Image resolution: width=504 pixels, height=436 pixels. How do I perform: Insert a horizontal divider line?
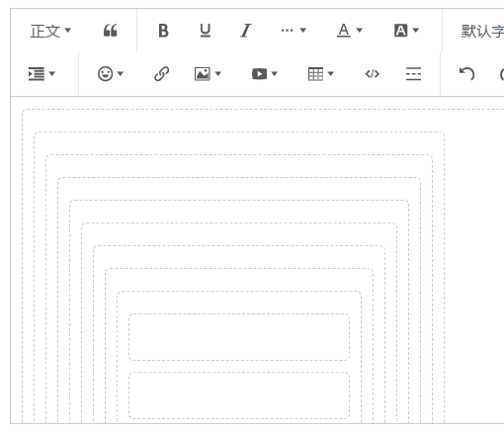(x=413, y=74)
